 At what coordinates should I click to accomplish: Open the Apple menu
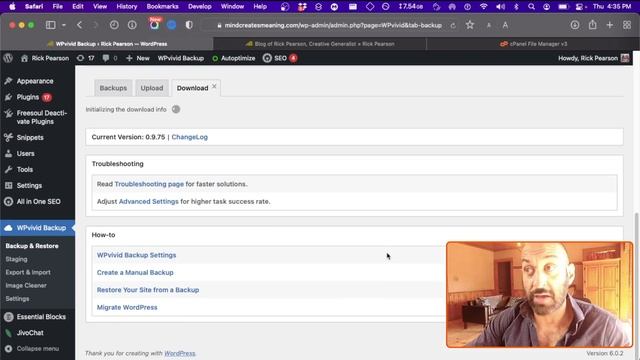(x=12, y=7)
